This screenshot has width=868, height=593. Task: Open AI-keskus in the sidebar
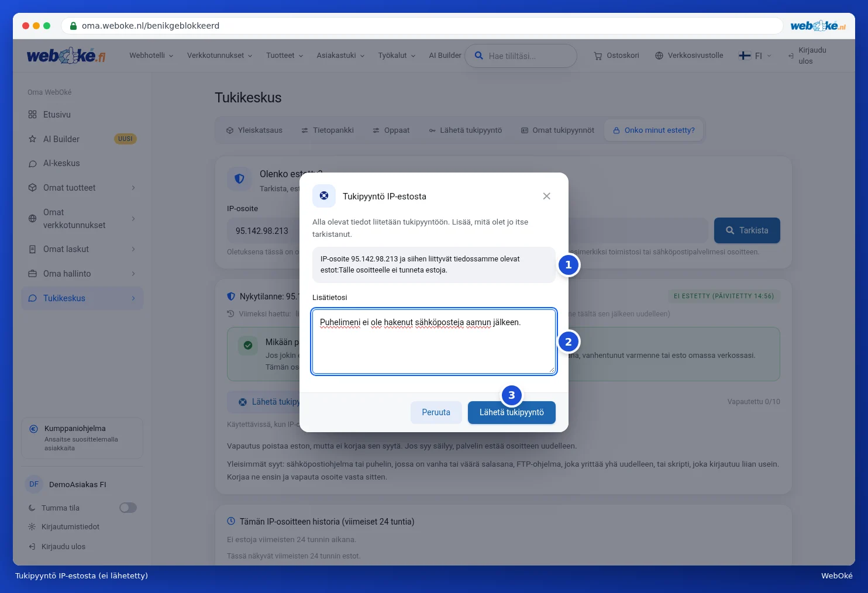[82, 163]
